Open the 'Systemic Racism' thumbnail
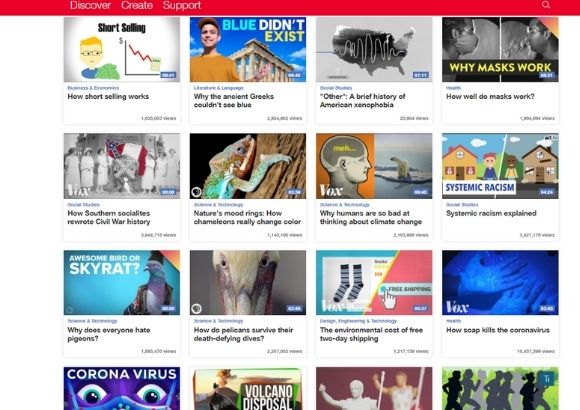This screenshot has height=410, width=580. 500,166
